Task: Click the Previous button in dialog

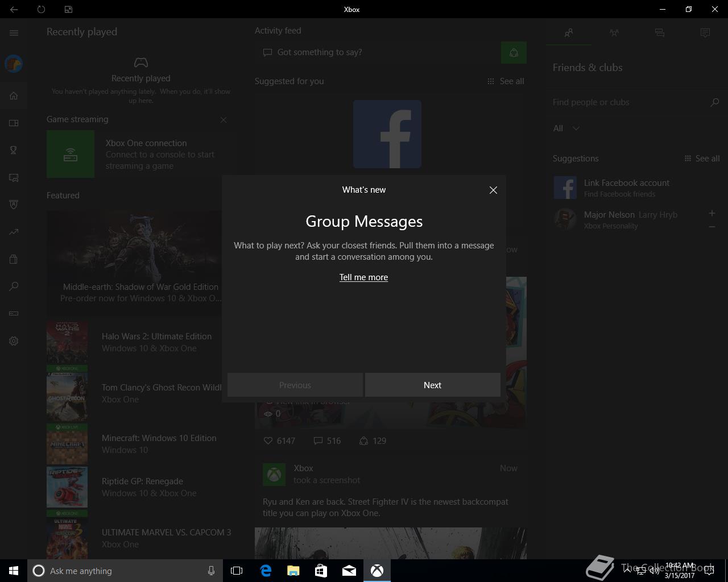Action: [295, 385]
